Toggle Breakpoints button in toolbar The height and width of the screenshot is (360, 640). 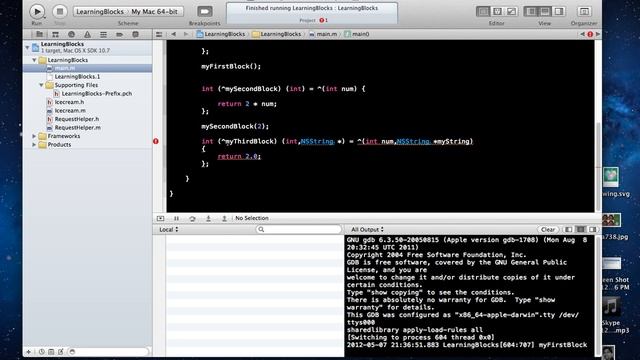tap(204, 11)
